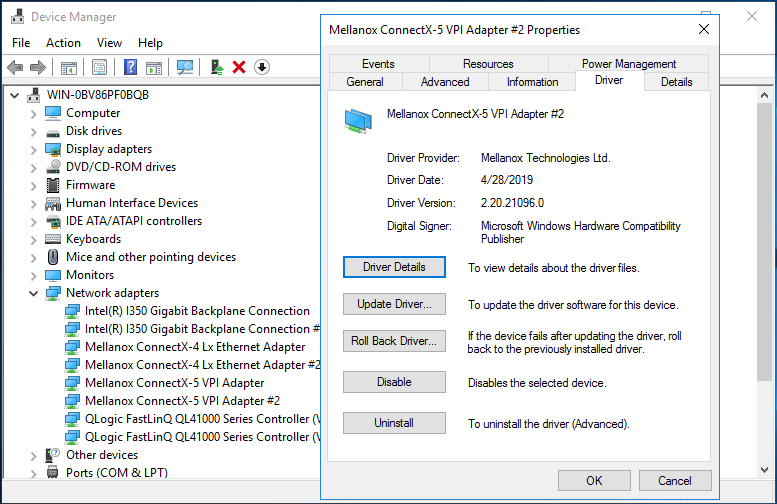Expand the Firmware node
The image size is (777, 504).
pos(33,186)
